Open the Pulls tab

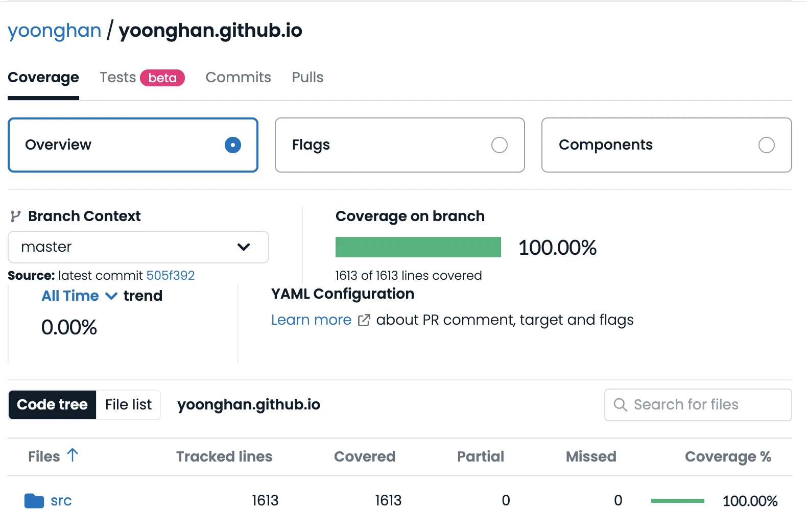coord(307,78)
